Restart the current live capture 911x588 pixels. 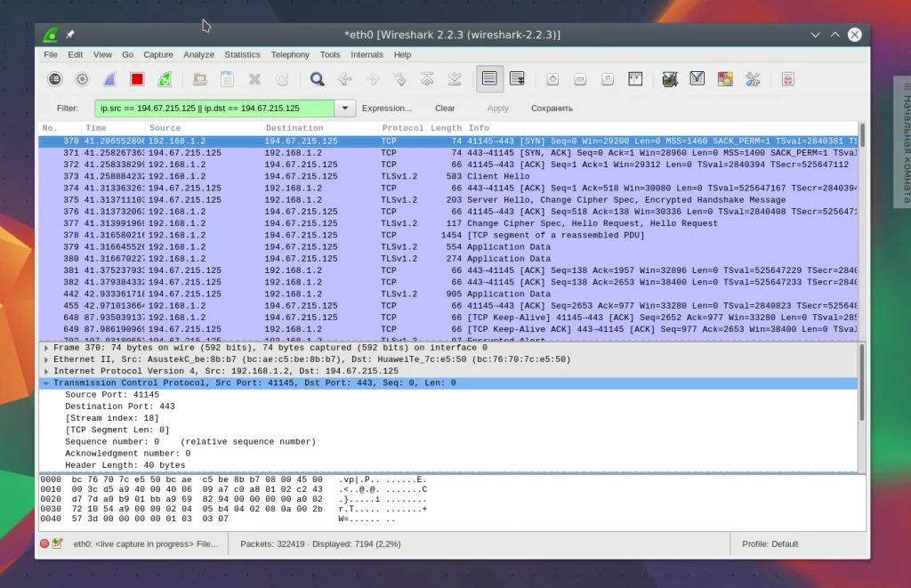click(165, 79)
